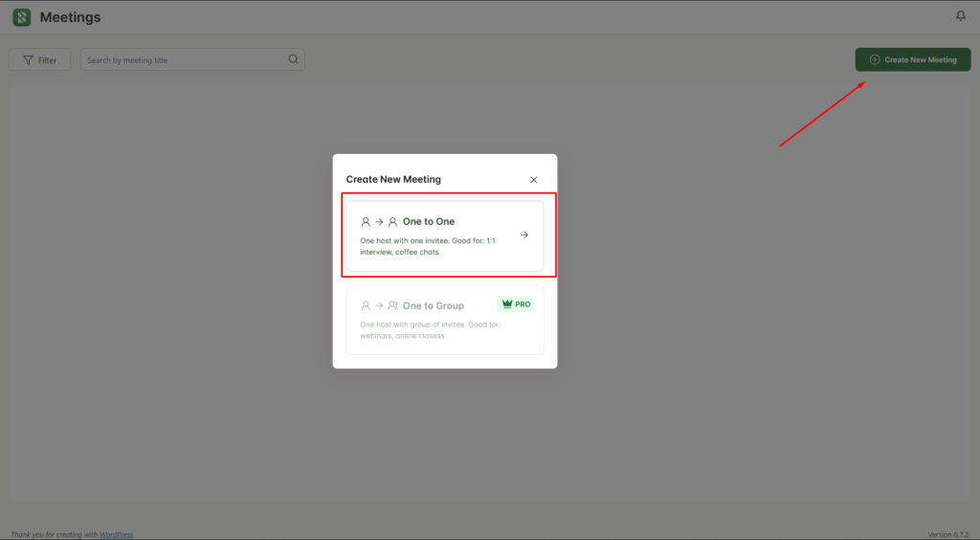Open notifications bell icon
The height and width of the screenshot is (540, 980).
[961, 15]
